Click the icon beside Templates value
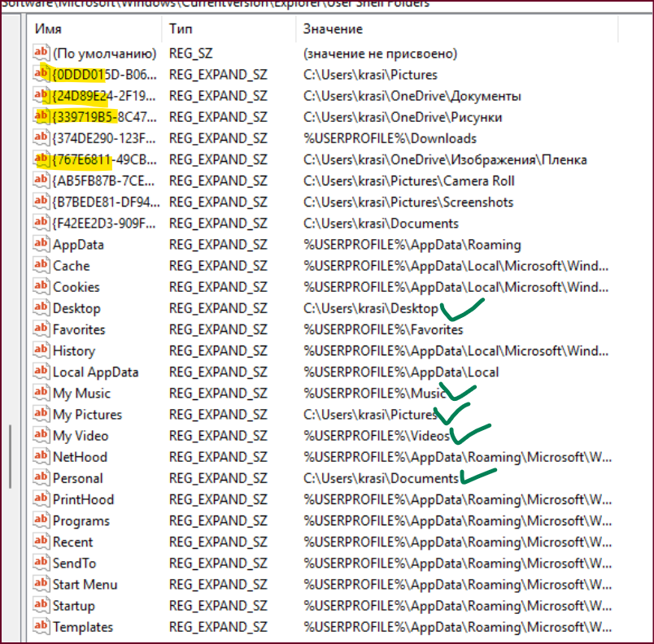Screen dimensions: 654x644 tap(41, 626)
